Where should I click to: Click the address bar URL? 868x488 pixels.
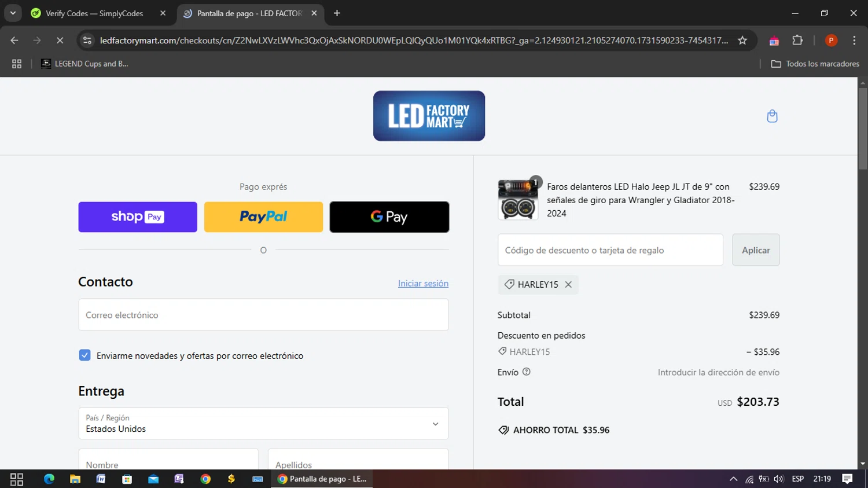(413, 40)
